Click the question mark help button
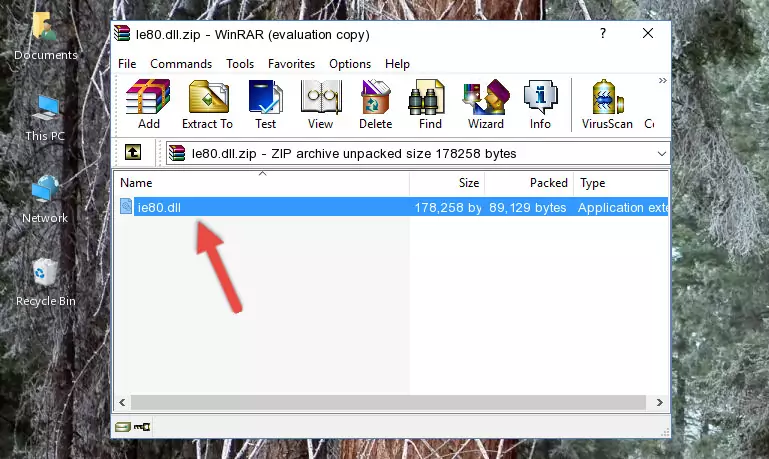 tap(603, 33)
